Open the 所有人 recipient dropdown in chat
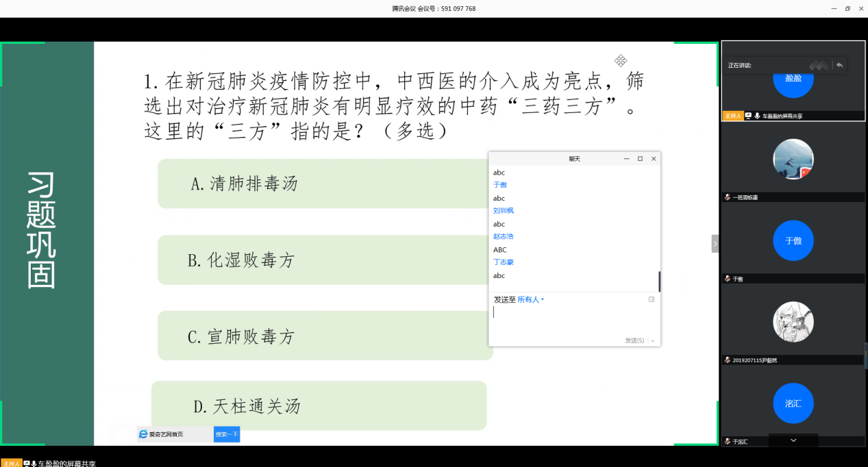868x467 pixels. point(530,300)
